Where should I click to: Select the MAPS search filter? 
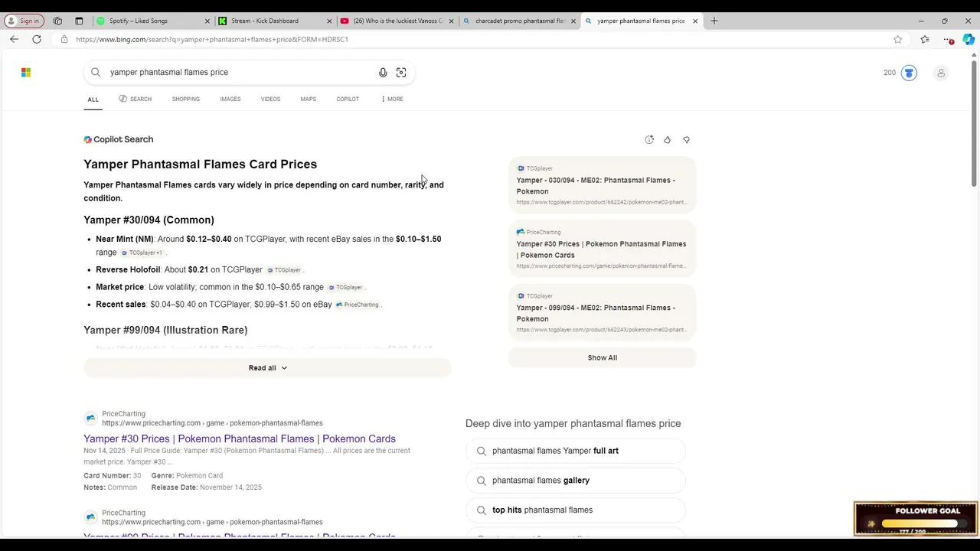(309, 99)
